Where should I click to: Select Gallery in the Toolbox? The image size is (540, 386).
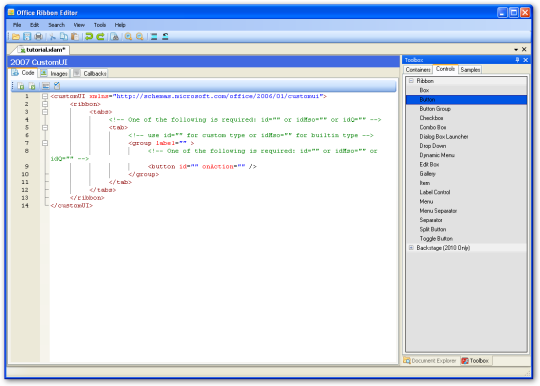[x=466, y=174]
